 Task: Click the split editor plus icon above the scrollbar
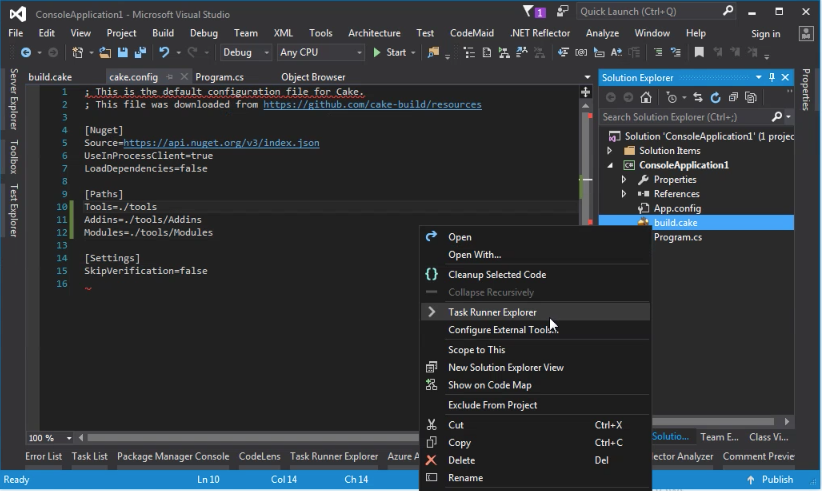pyautogui.click(x=585, y=93)
